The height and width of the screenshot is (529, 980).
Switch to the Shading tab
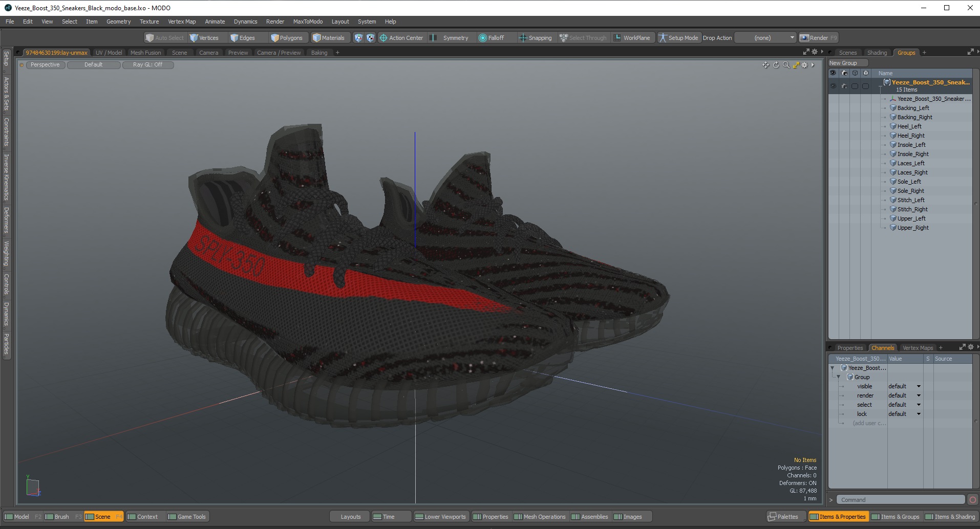[877, 53]
